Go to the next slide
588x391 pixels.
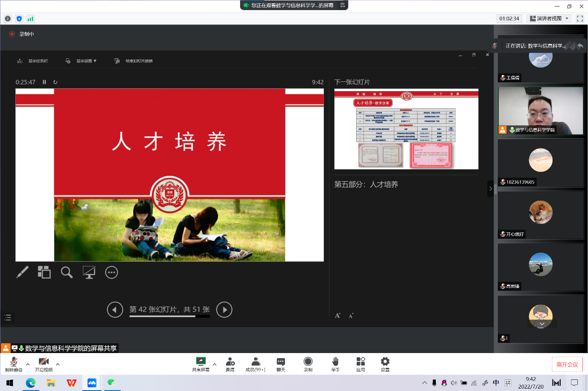click(x=224, y=310)
